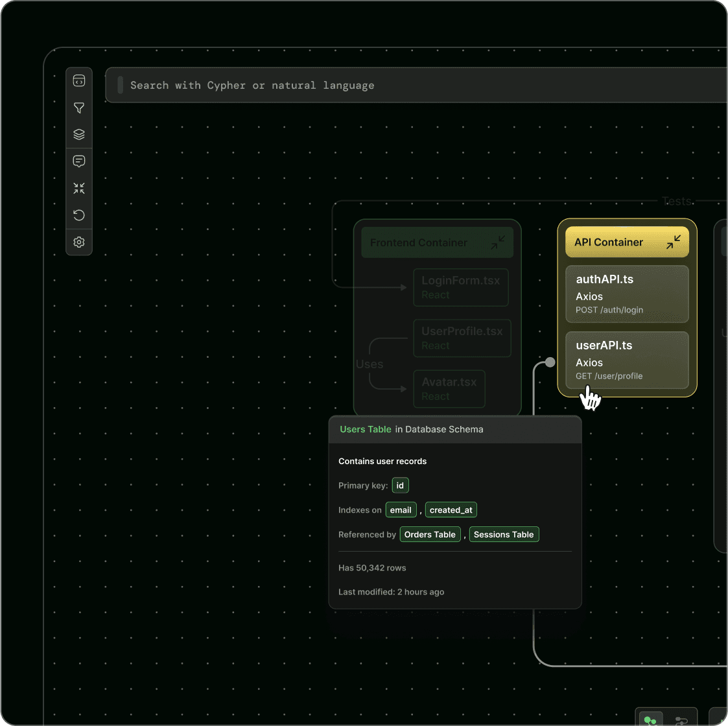Click the connector endpoint dot near userAPI.ts
This screenshot has height=726, width=728.
coord(550,362)
